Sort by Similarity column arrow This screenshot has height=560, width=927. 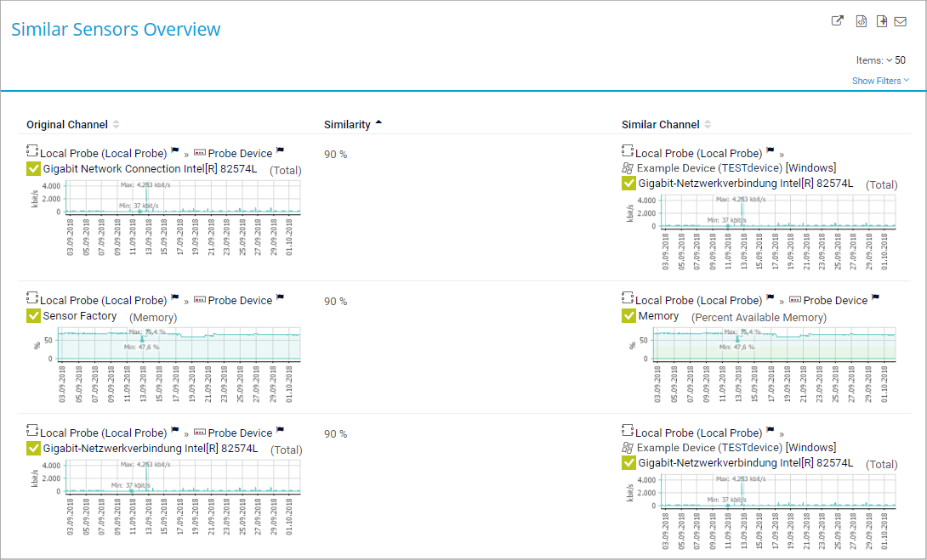(x=378, y=123)
